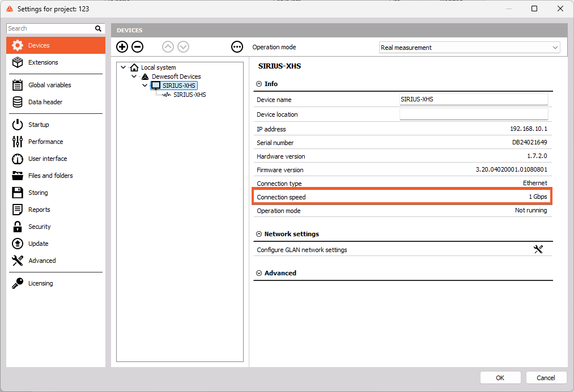Click the Dewesoft Devices triangle logo icon
This screenshot has height=392, width=574.
click(x=145, y=76)
